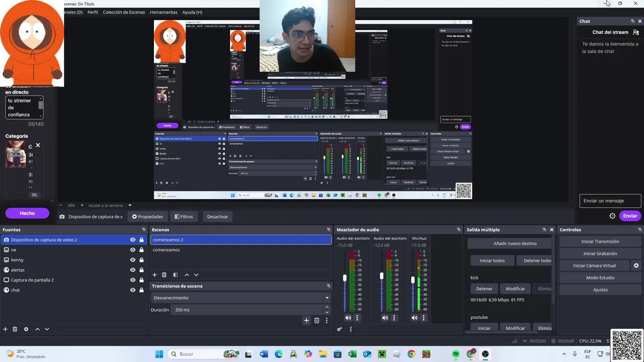Image resolution: width=644 pixels, height=362 pixels.
Task: Add a new scene in Escenas
Action: click(x=154, y=275)
